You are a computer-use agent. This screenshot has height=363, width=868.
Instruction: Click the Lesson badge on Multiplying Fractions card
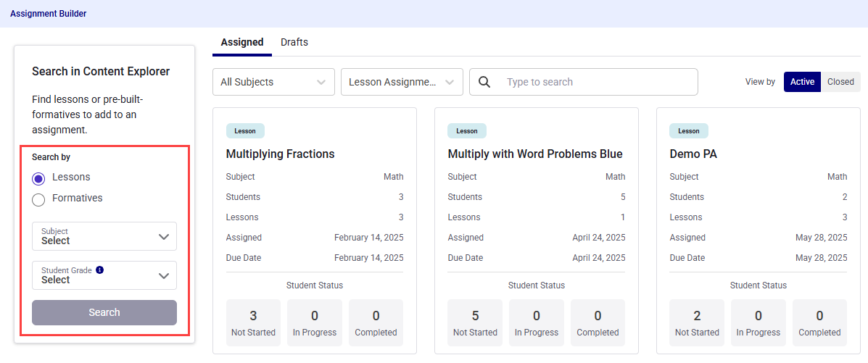point(245,131)
